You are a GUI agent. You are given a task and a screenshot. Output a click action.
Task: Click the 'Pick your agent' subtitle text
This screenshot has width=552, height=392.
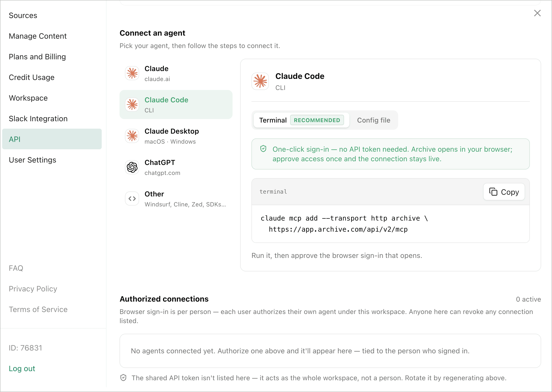coord(200,46)
